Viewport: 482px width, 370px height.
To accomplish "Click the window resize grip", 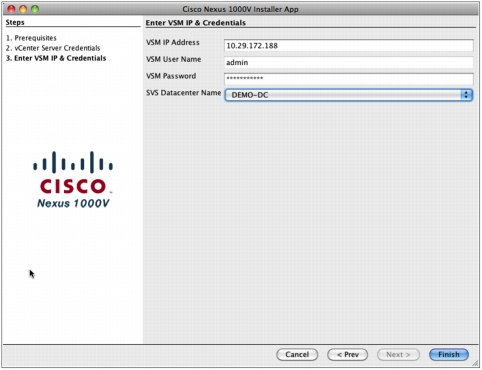I will coord(475,364).
